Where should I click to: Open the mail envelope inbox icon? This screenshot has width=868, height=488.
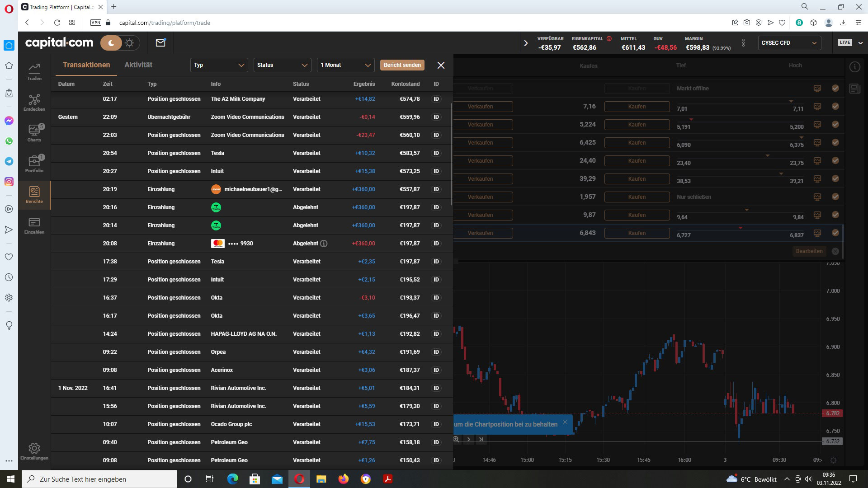160,43
